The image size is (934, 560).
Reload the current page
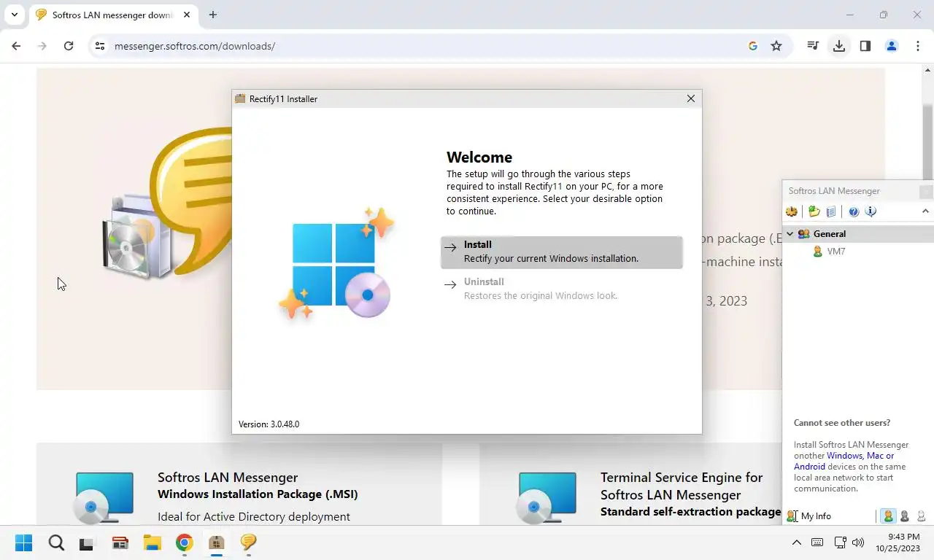(x=69, y=46)
